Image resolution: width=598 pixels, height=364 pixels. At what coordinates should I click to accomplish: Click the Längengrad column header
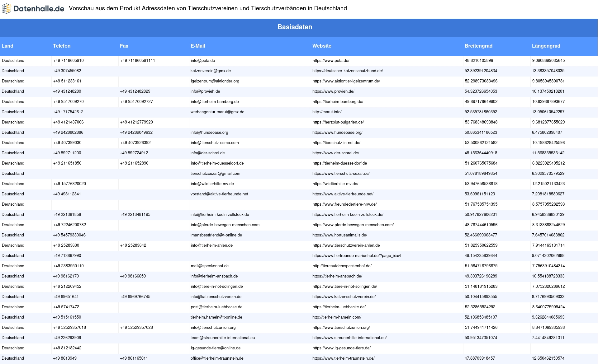pyautogui.click(x=546, y=46)
